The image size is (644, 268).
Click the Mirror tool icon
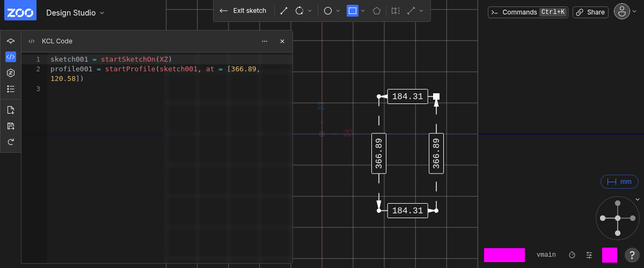click(396, 11)
